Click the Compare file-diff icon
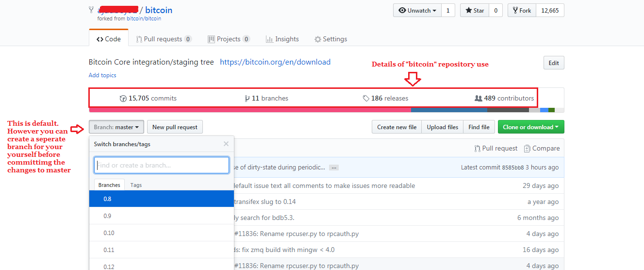 click(x=527, y=149)
